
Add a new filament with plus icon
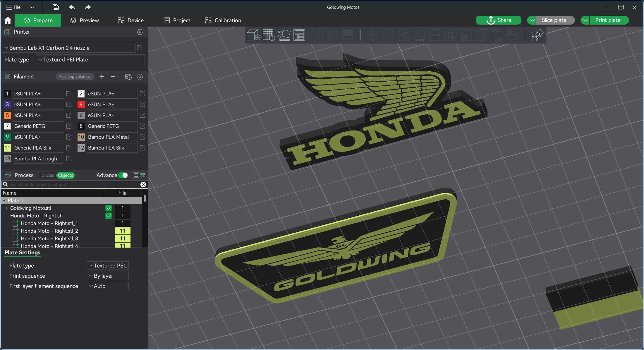pyautogui.click(x=102, y=77)
